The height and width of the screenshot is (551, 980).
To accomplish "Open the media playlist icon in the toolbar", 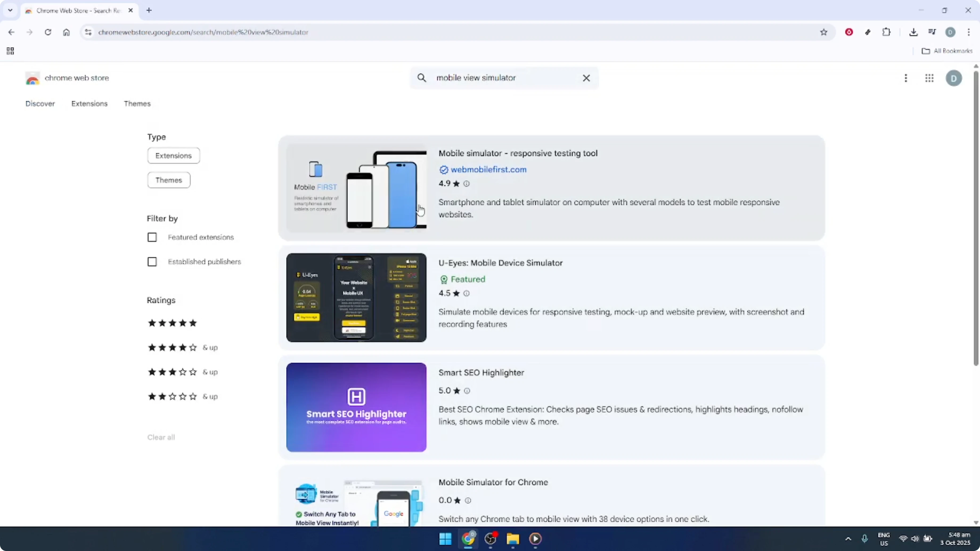I will click(x=932, y=32).
